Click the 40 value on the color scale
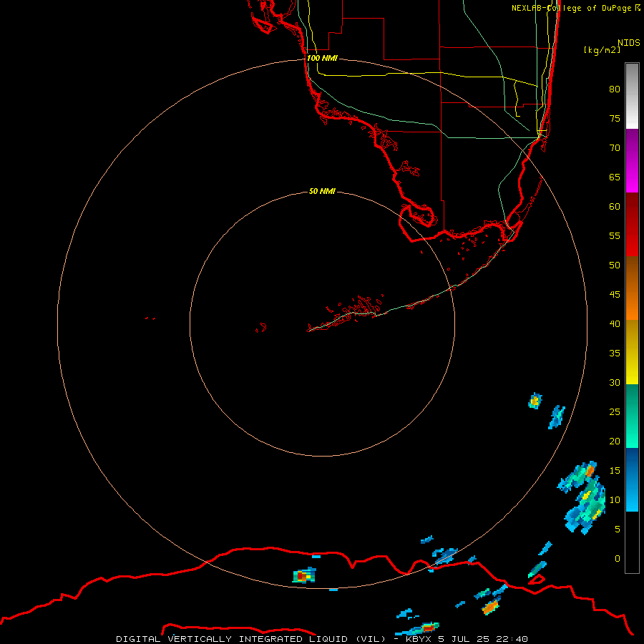The height and width of the screenshot is (644, 644). [615, 323]
